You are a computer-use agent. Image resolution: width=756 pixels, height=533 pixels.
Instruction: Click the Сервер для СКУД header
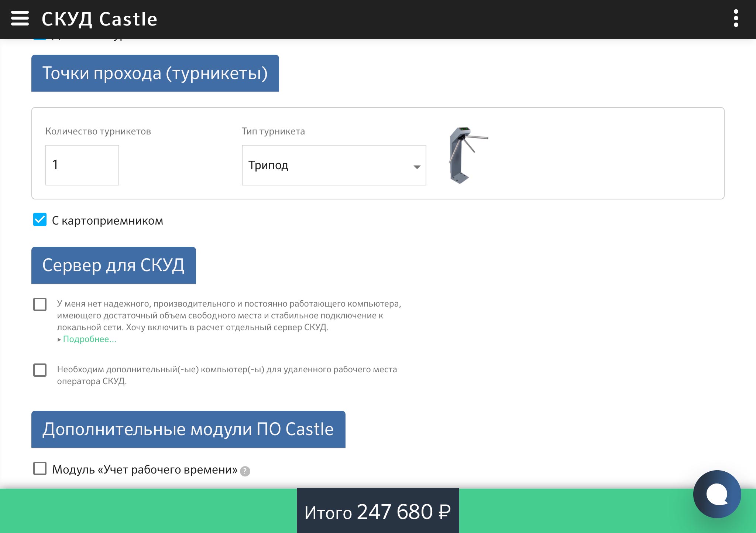(x=114, y=265)
